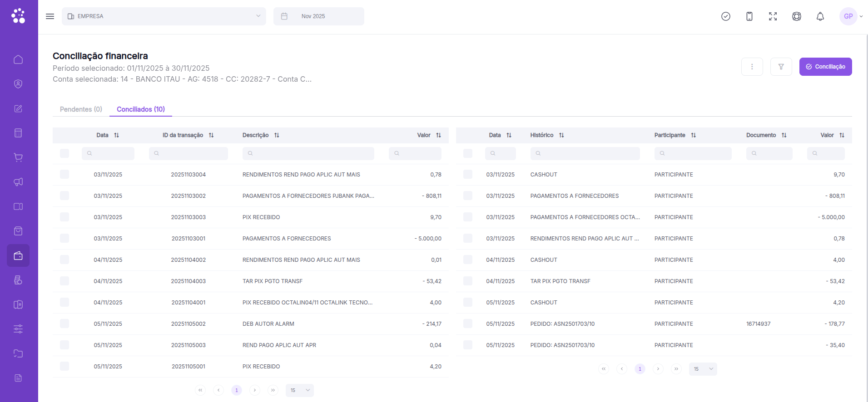Viewport: 868px width, 402px height.
Task: Check the select-all checkbox in left table
Action: coord(64,153)
